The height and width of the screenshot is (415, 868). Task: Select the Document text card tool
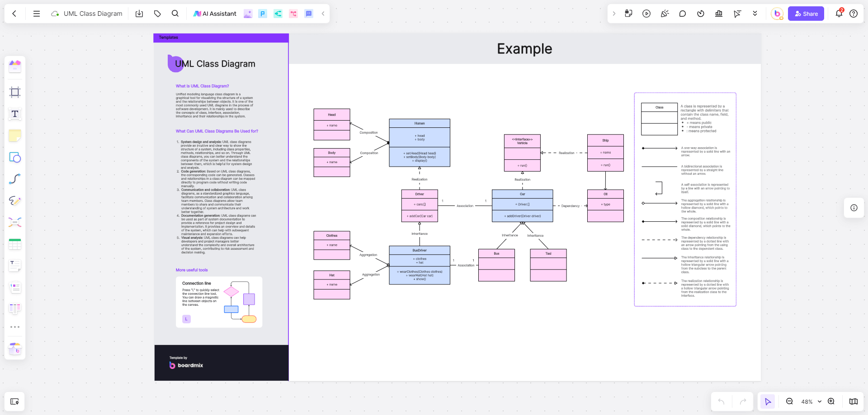[15, 266]
